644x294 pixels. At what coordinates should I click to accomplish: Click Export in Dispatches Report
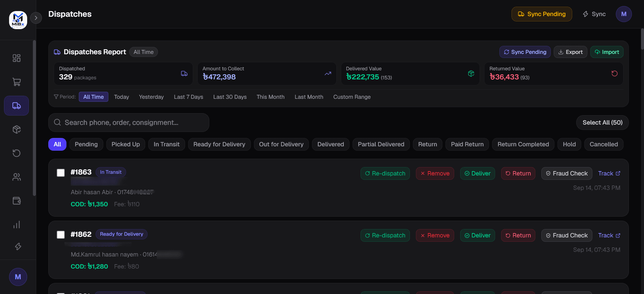(570, 52)
